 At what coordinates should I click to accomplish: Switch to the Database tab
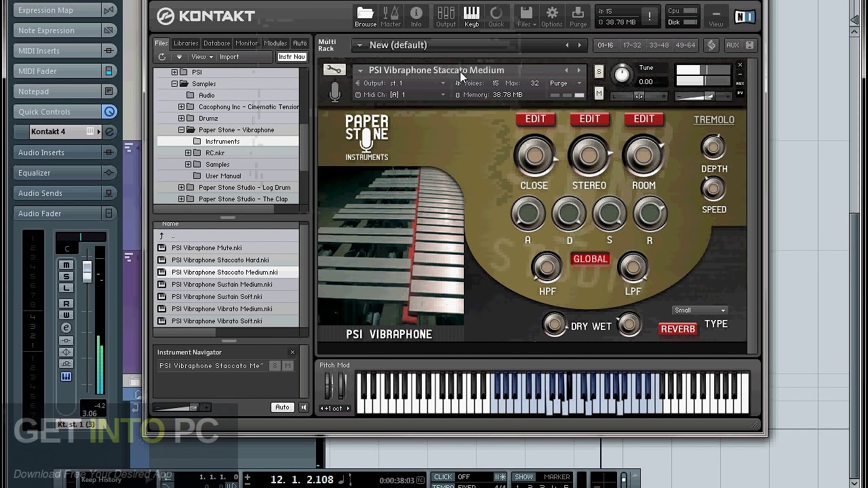[x=216, y=43]
